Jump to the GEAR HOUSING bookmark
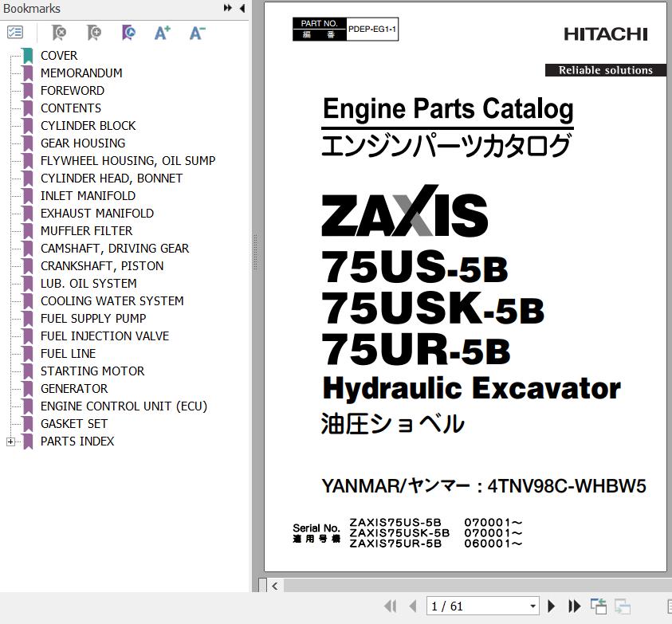672x624 pixels. (x=83, y=143)
